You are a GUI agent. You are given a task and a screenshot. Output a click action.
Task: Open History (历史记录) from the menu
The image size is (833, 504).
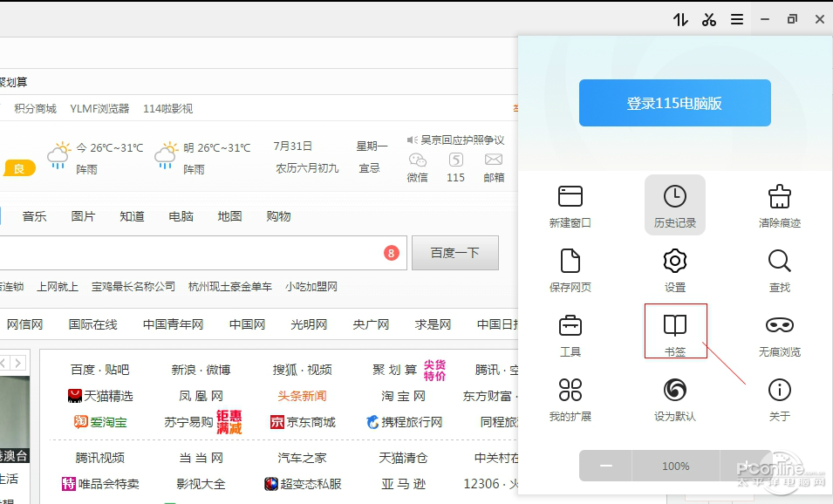[x=675, y=206]
